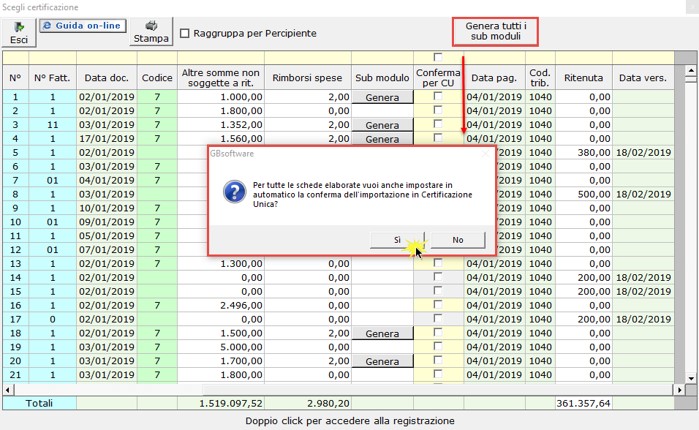699x430 pixels.
Task: Click Genera button in row 1
Action: coord(382,97)
